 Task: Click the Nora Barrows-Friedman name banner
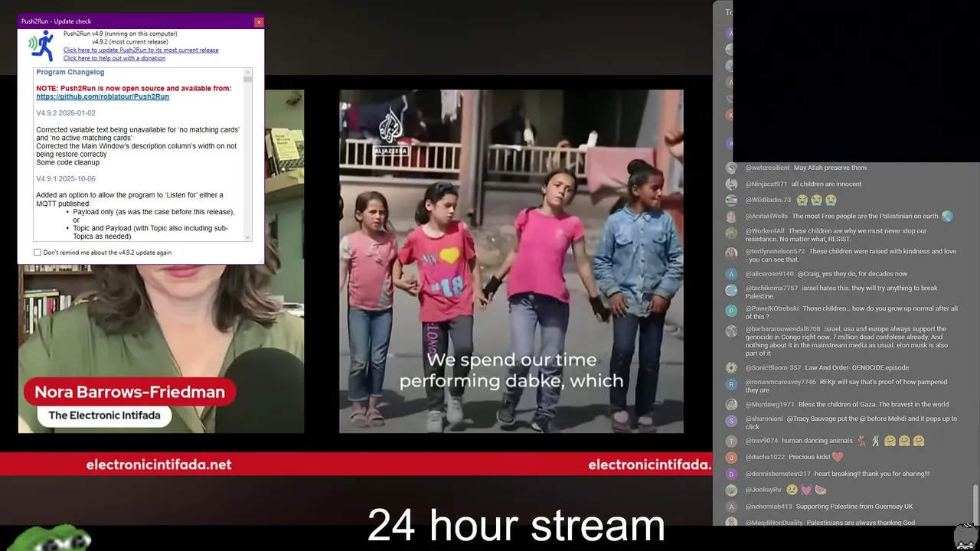(x=130, y=393)
